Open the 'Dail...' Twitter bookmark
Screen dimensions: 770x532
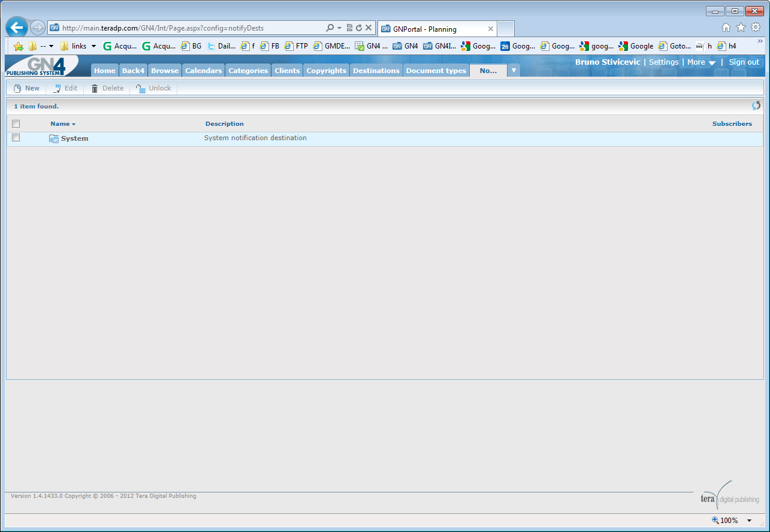pyautogui.click(x=221, y=46)
